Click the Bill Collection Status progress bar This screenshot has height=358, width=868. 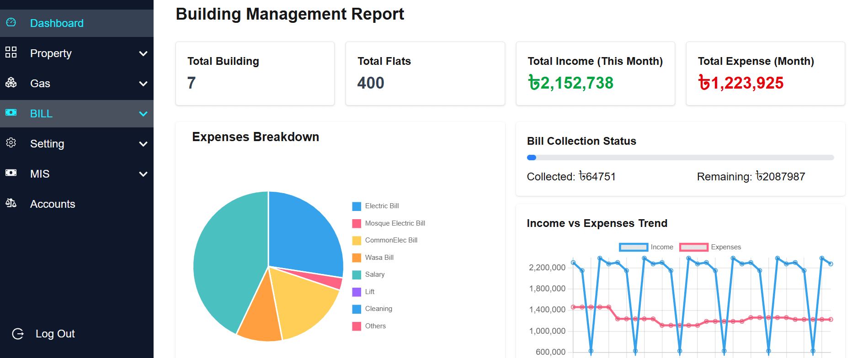pyautogui.click(x=680, y=158)
